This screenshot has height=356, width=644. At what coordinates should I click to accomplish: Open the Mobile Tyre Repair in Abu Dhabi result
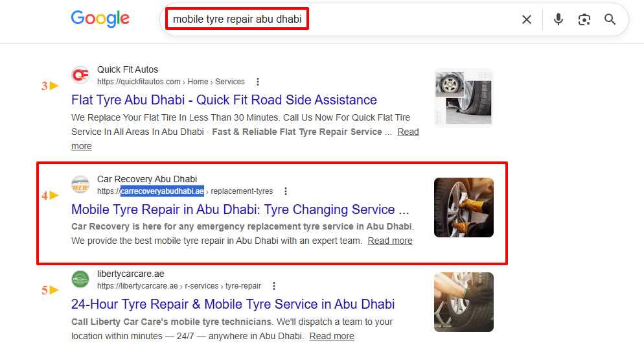click(240, 209)
